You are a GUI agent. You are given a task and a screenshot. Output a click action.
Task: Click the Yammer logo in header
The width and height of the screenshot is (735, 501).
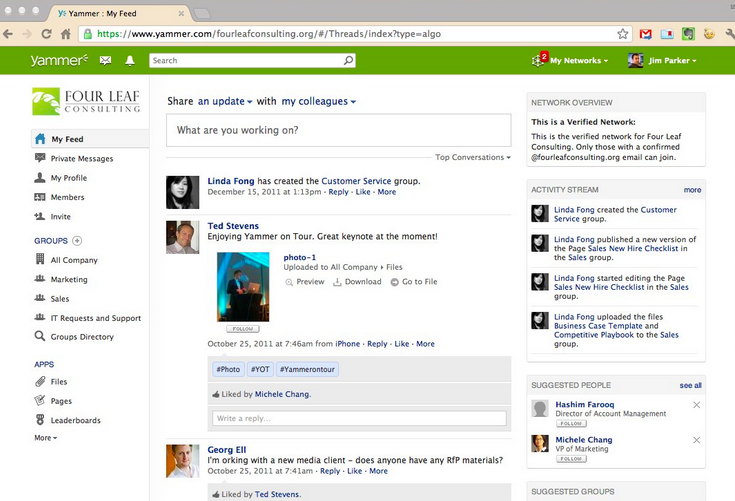click(x=59, y=60)
